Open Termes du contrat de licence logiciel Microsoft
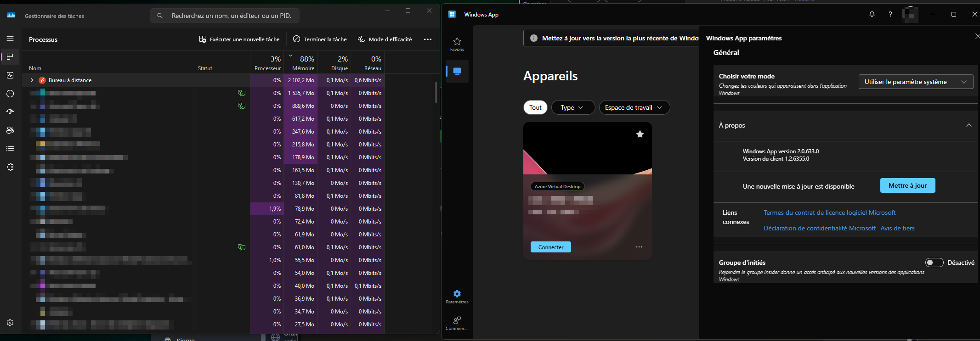980x341 pixels. (829, 212)
